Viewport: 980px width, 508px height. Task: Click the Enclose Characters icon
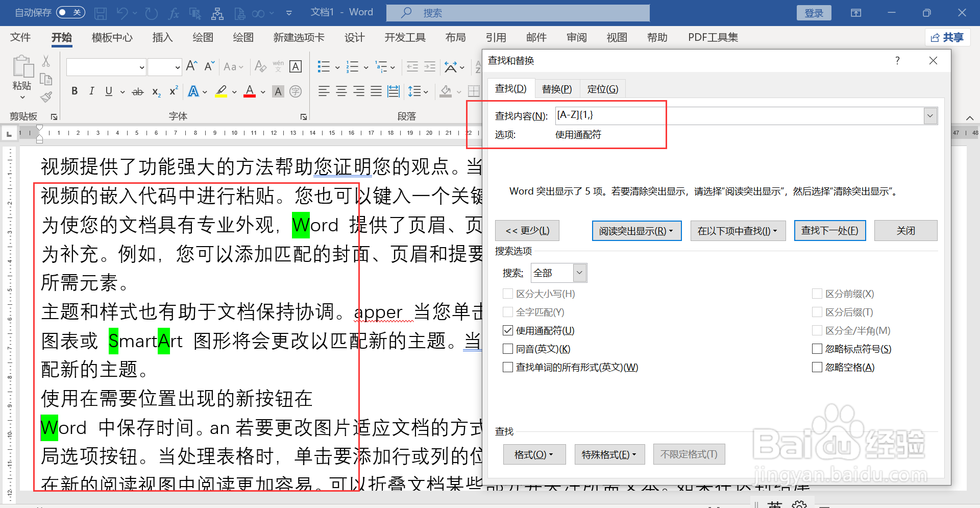tap(295, 91)
